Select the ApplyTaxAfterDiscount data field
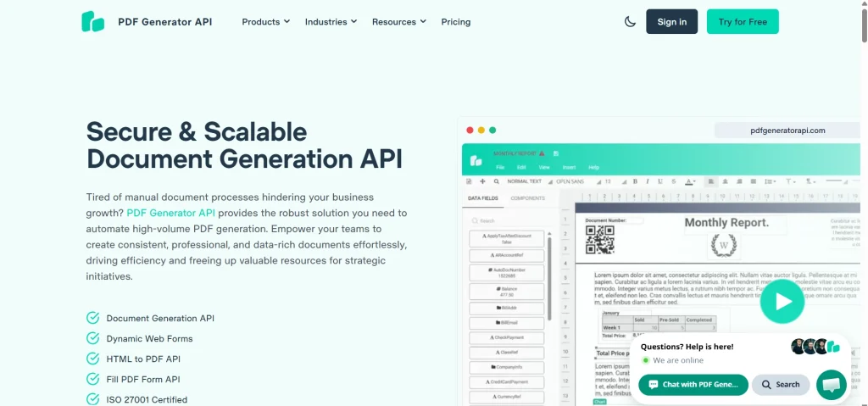 pyautogui.click(x=507, y=239)
